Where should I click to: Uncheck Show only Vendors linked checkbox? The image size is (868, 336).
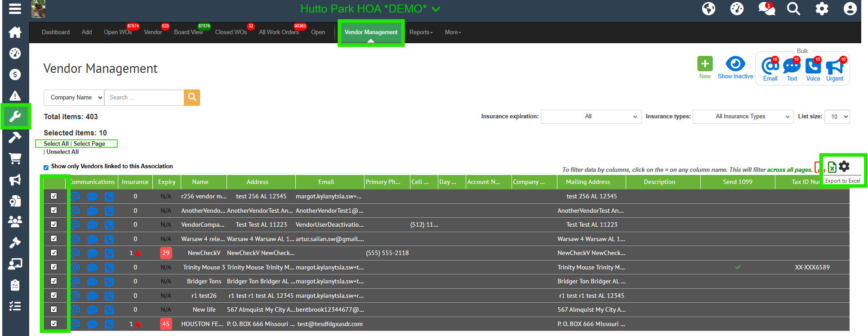[x=46, y=167]
